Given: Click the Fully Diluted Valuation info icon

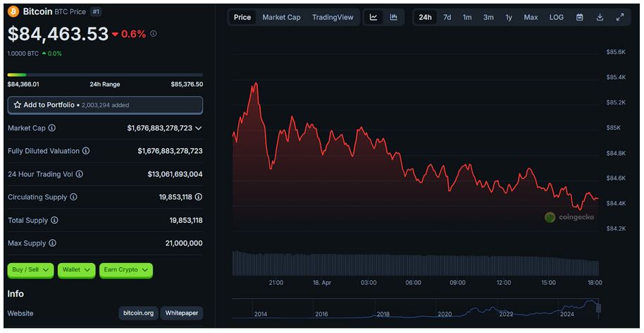Looking at the screenshot, I should [x=86, y=151].
